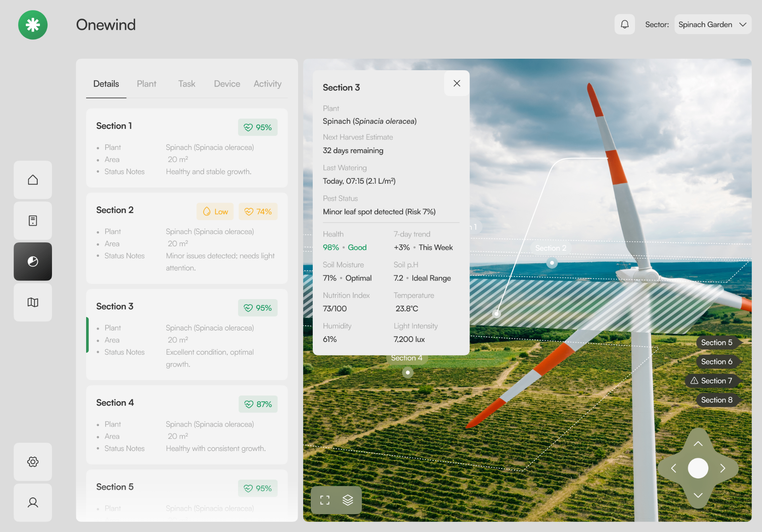Pan the map down with the arrow
Viewport: 762px width, 532px height.
(x=698, y=495)
